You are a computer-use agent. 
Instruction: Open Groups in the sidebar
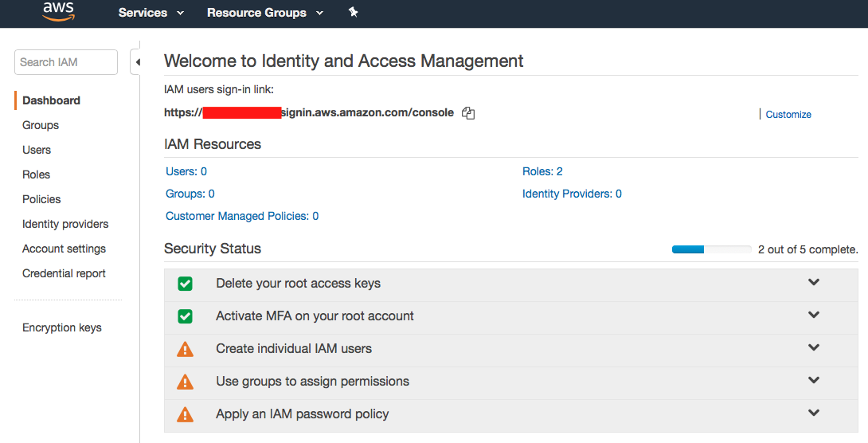41,125
